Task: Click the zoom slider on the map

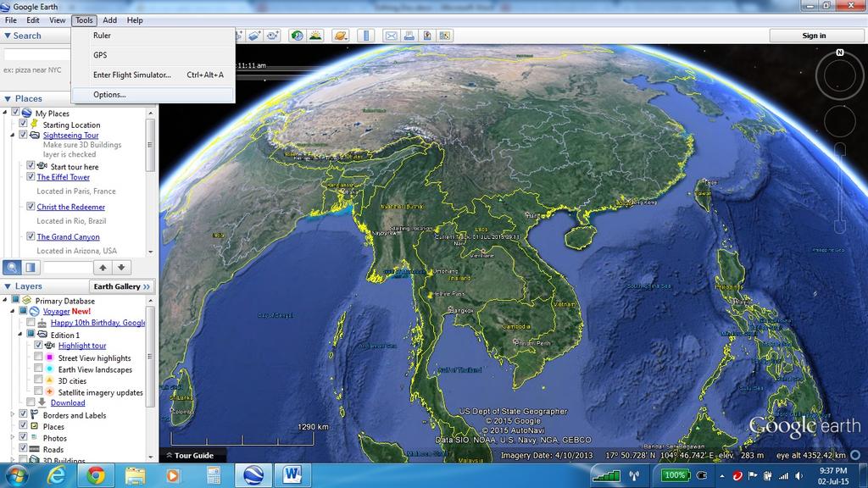Action: coord(840,188)
